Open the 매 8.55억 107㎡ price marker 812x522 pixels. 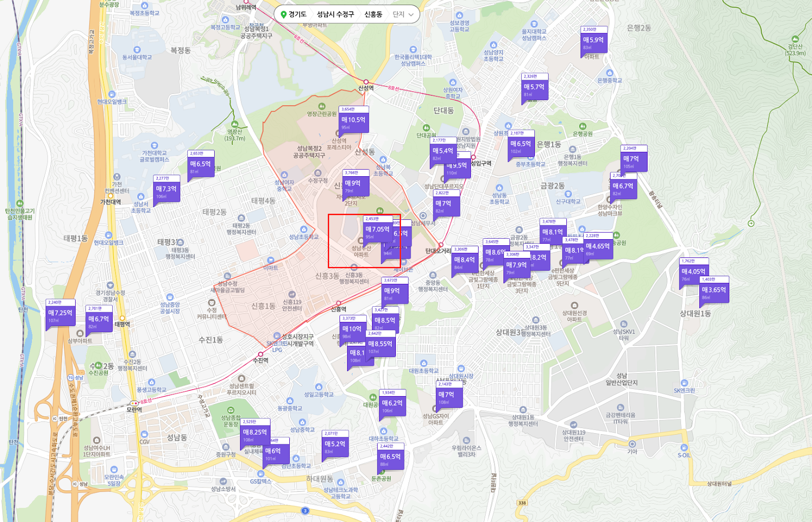coord(381,344)
